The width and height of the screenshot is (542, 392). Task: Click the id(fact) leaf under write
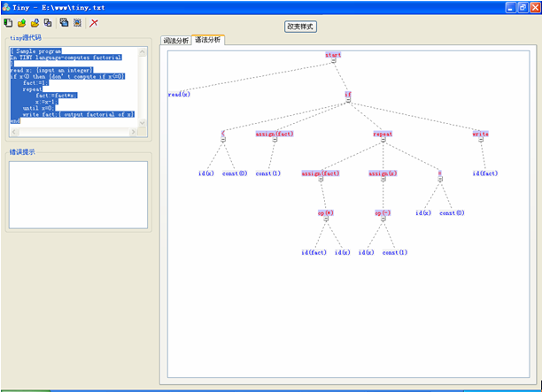(484, 173)
